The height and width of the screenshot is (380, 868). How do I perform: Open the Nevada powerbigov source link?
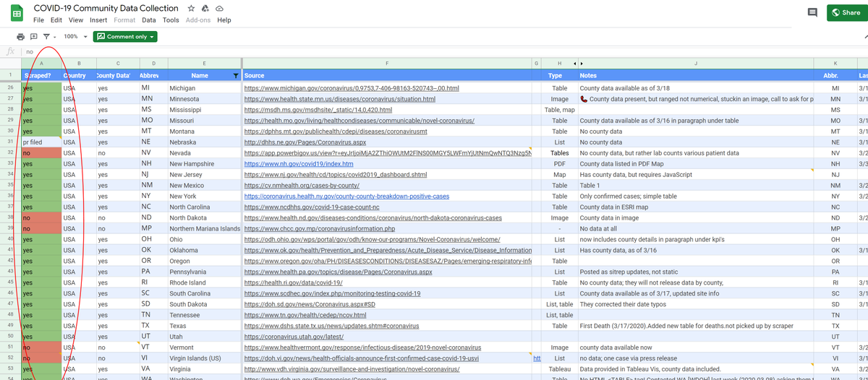388,153
